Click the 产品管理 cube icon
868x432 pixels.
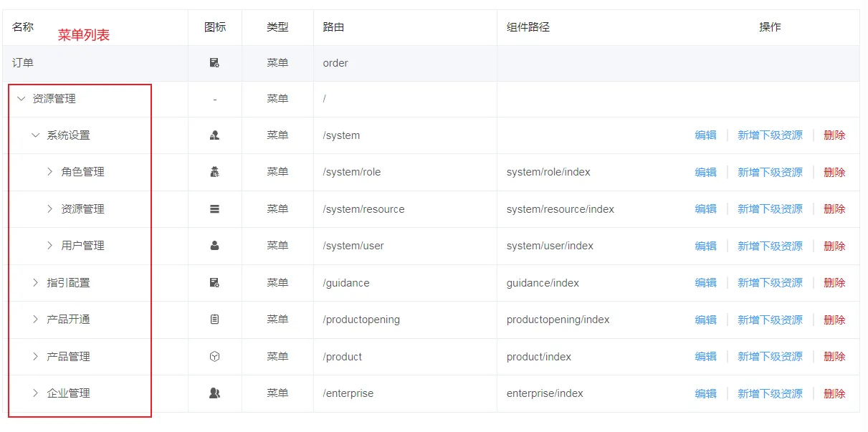coord(214,357)
